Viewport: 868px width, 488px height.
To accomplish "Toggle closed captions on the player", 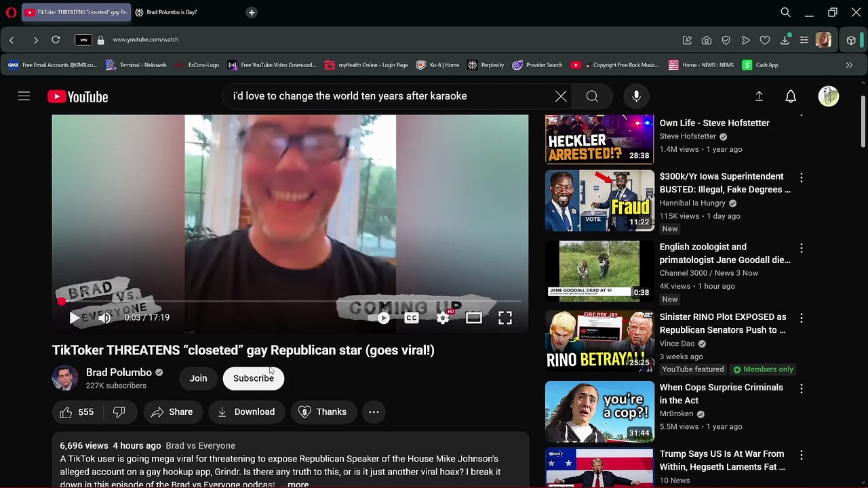I will tap(412, 317).
